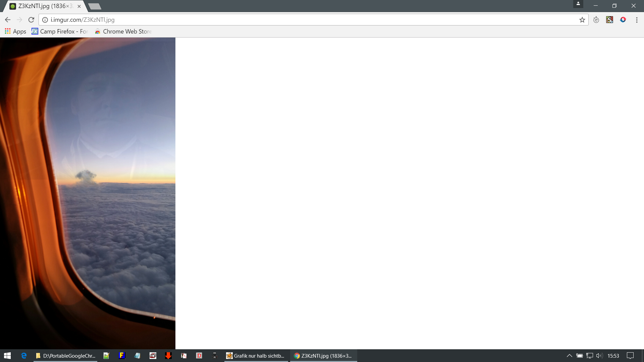Open the Chrome three-dot menu
This screenshot has height=362, width=644.
coord(637,20)
